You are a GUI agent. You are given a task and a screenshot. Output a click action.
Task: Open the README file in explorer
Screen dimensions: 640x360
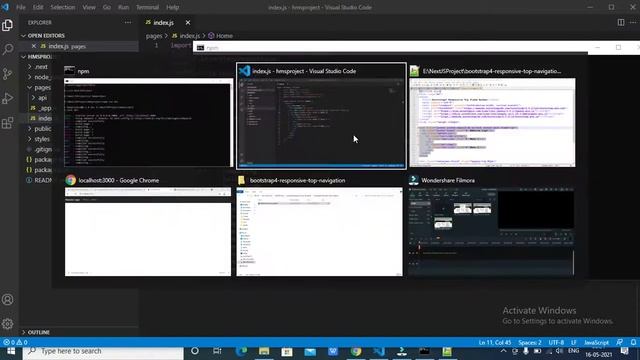(x=39, y=180)
